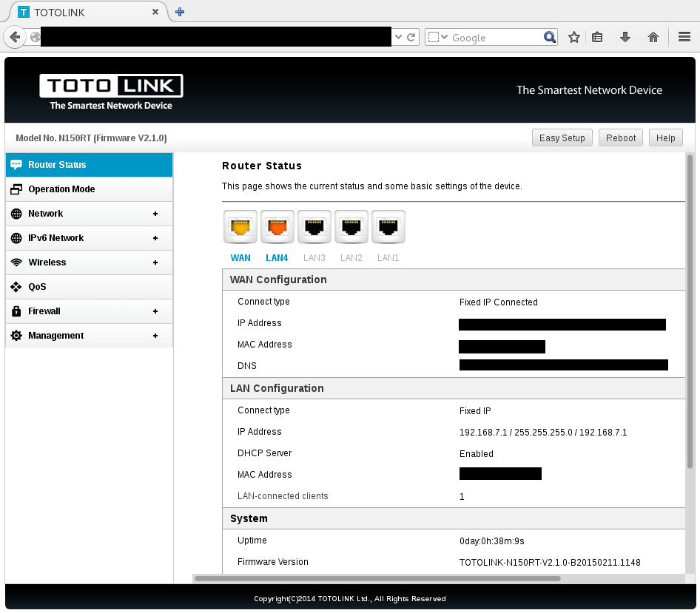This screenshot has width=700, height=613.
Task: Click the TOTOLINK logo in the header
Action: 111,92
